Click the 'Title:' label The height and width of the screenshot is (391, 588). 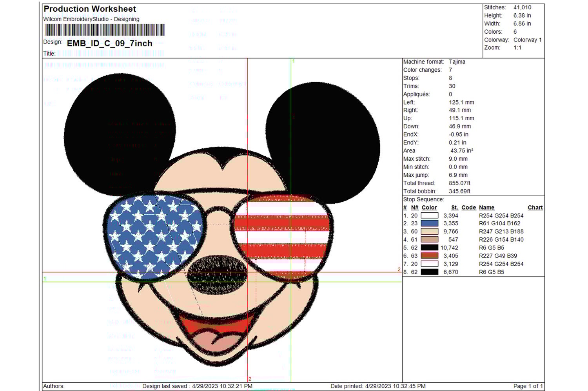tap(49, 54)
